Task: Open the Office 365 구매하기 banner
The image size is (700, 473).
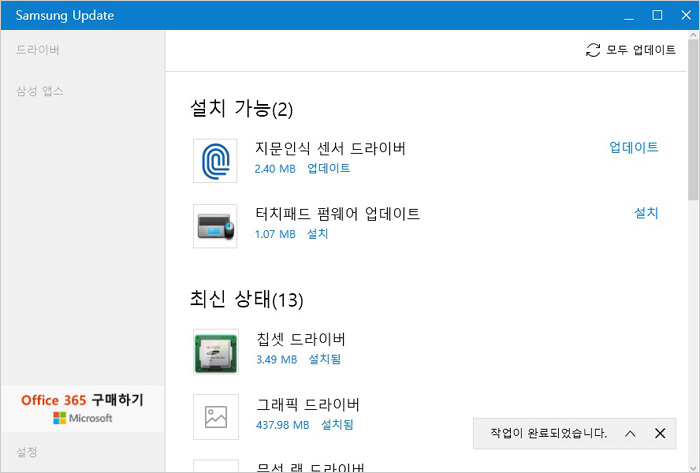Action: 83,408
